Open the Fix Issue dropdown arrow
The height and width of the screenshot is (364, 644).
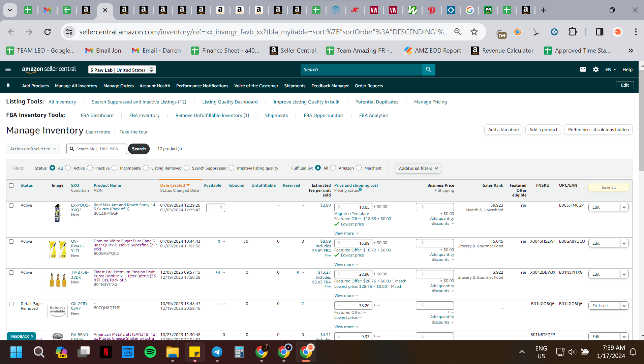click(x=624, y=306)
